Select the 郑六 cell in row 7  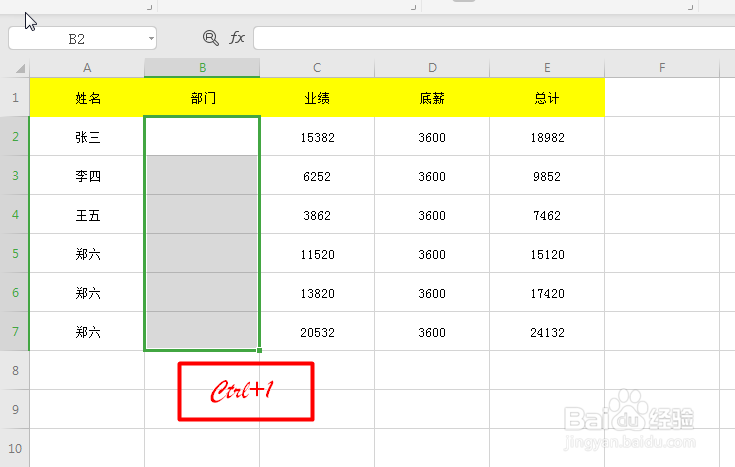pos(87,331)
